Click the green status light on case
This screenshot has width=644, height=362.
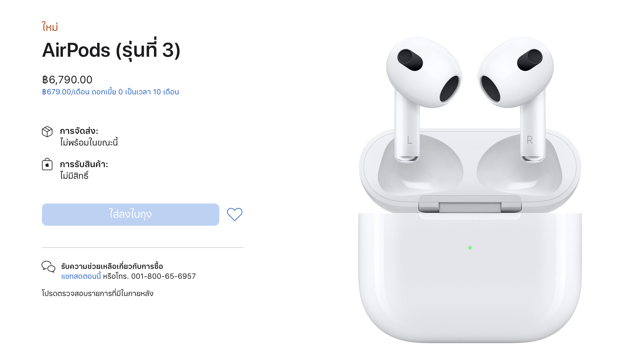470,248
